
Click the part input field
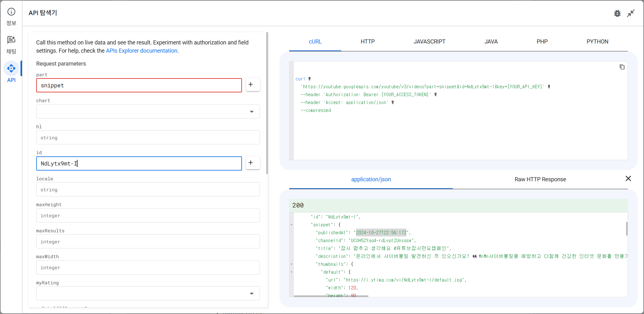[x=139, y=85]
